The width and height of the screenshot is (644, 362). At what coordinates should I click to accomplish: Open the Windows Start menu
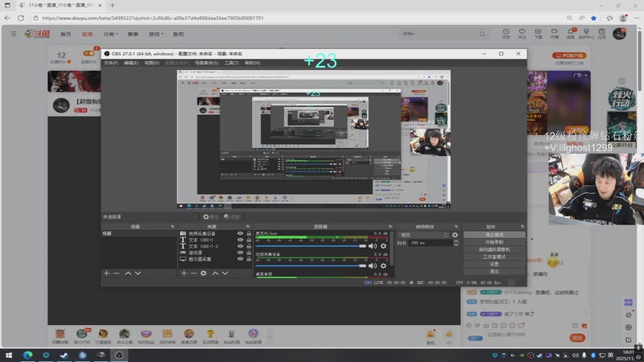tap(9, 356)
